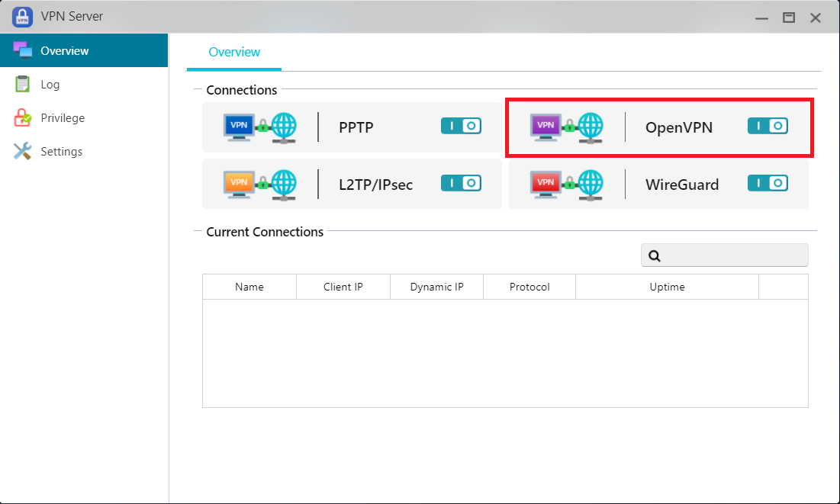The image size is (840, 504).
Task: Minimize the VPN Server window
Action: coord(761,18)
